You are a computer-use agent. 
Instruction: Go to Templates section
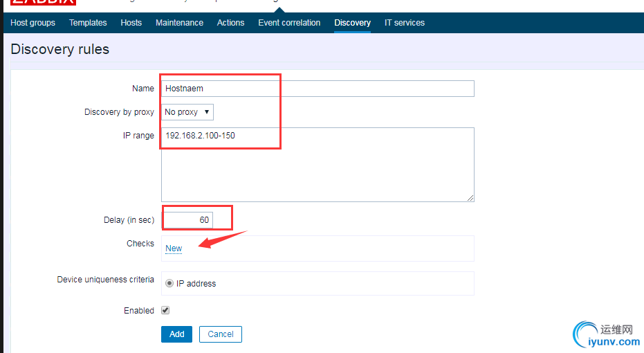click(x=88, y=23)
